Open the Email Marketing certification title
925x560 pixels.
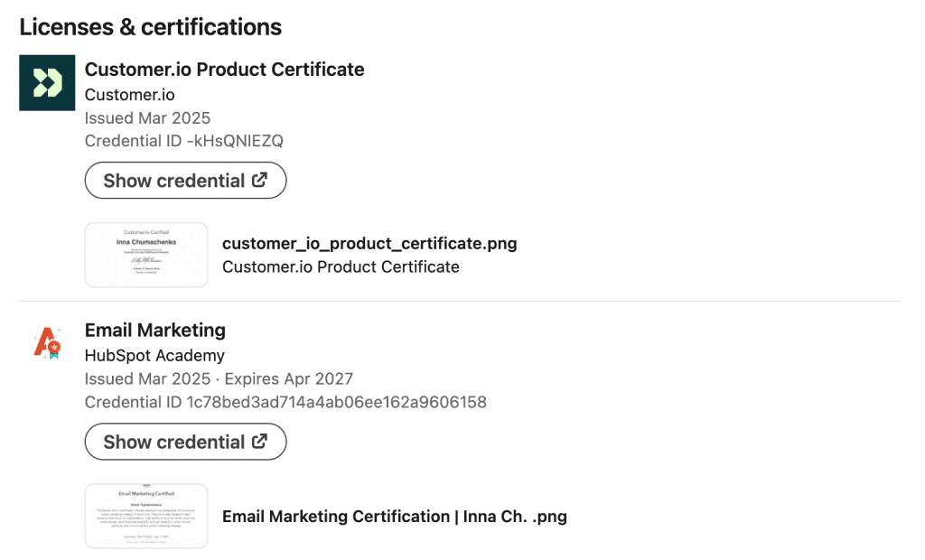point(155,330)
